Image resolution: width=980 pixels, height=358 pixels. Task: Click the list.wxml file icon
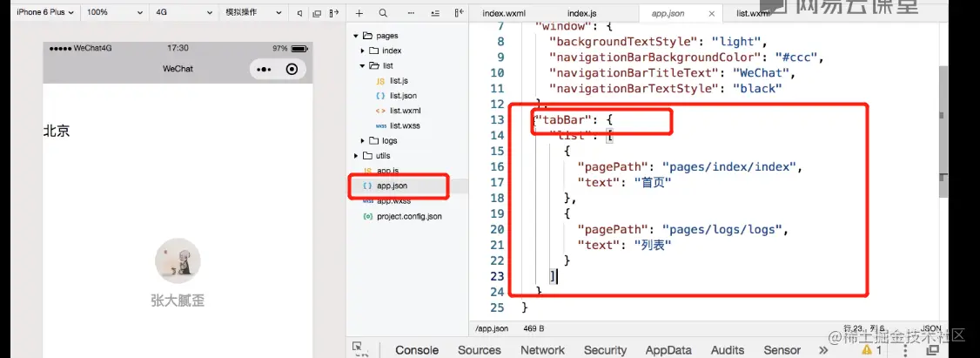pyautogui.click(x=380, y=111)
